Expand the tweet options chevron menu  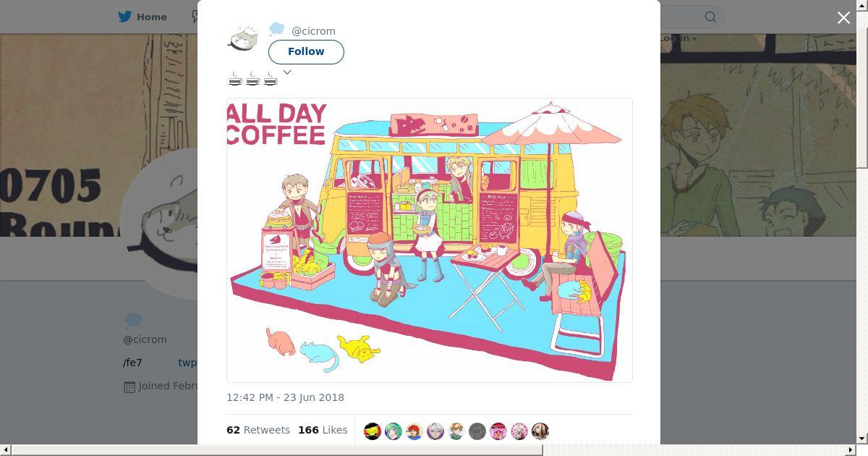pos(287,72)
